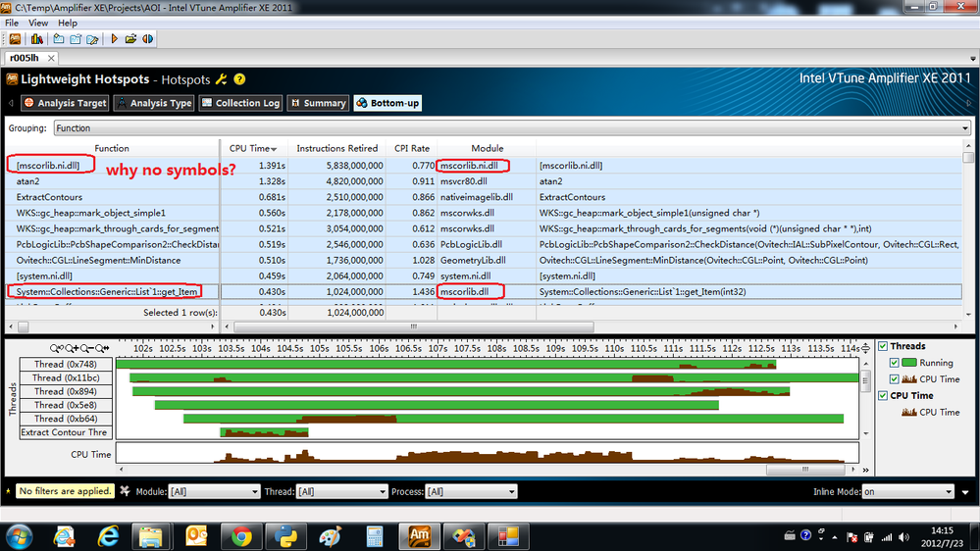Click the bar chart toolbar icon
This screenshot has height=551, width=980.
(x=37, y=39)
